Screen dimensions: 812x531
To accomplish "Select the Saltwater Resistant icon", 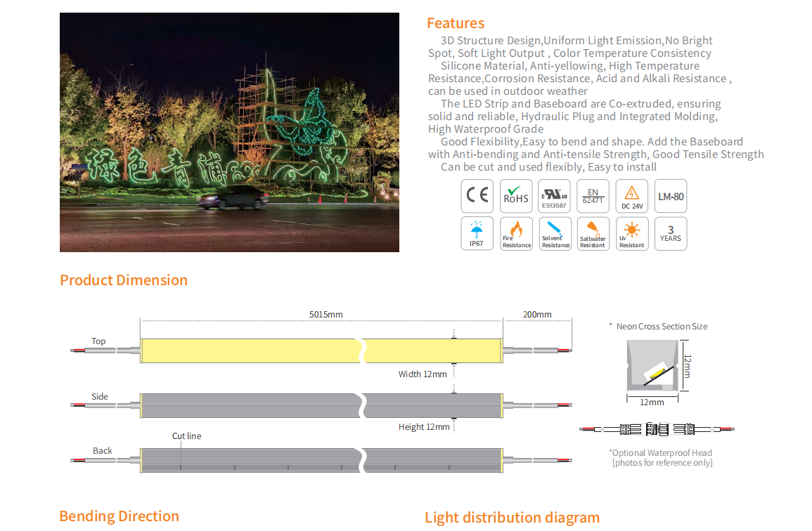I will click(593, 234).
